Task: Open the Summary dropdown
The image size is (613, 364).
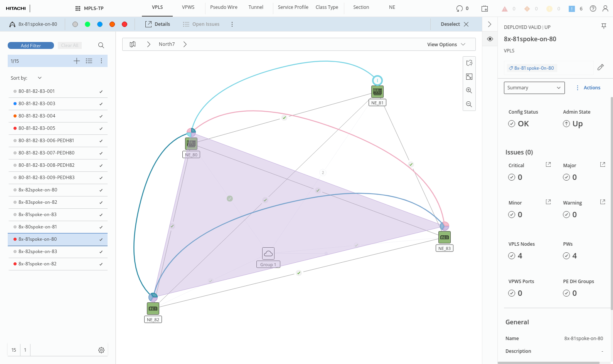Action: 534,88
